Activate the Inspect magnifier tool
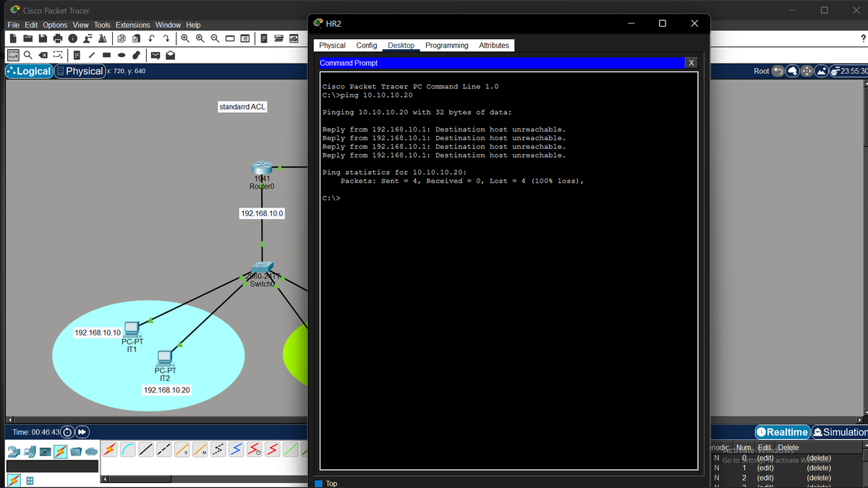Viewport: 868px width, 488px height. (29, 54)
